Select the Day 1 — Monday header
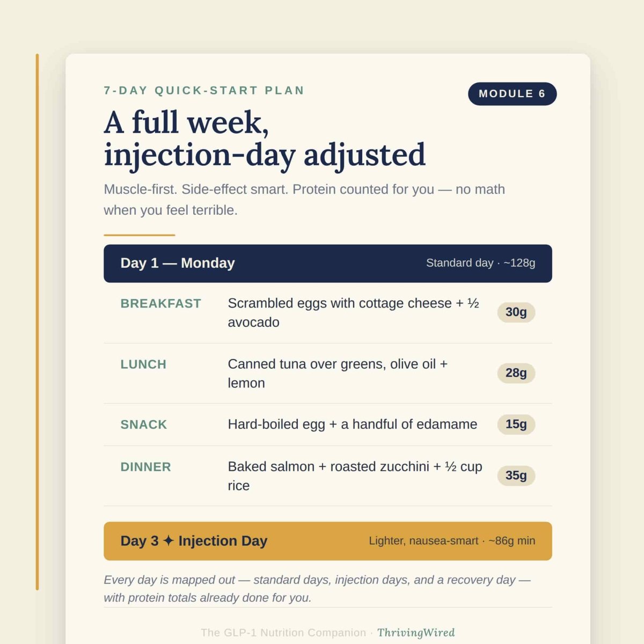644x644 pixels. 327,264
